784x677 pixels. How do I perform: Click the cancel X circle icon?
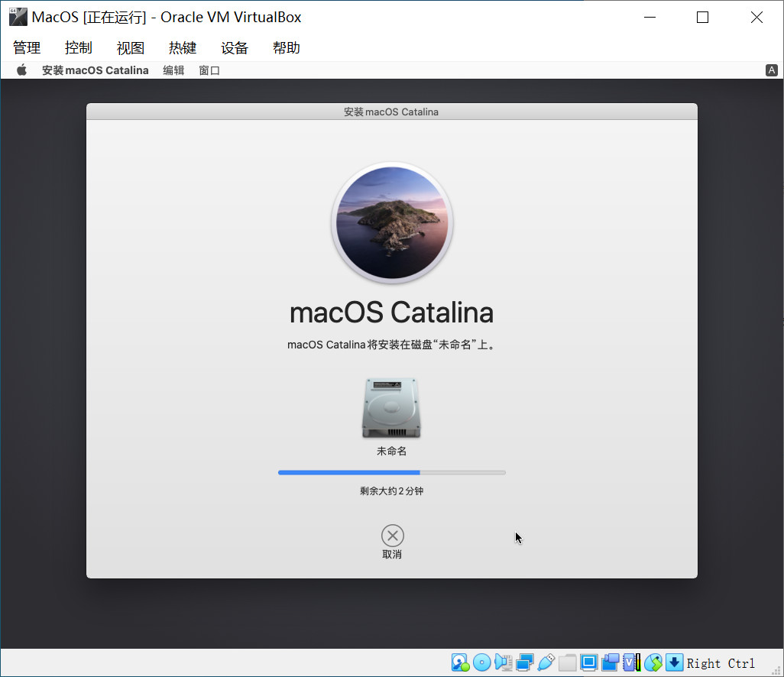(x=393, y=536)
